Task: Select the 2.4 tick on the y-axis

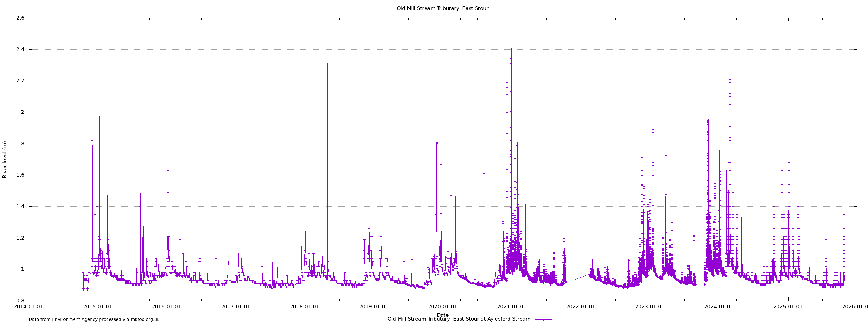Action: tap(20, 50)
